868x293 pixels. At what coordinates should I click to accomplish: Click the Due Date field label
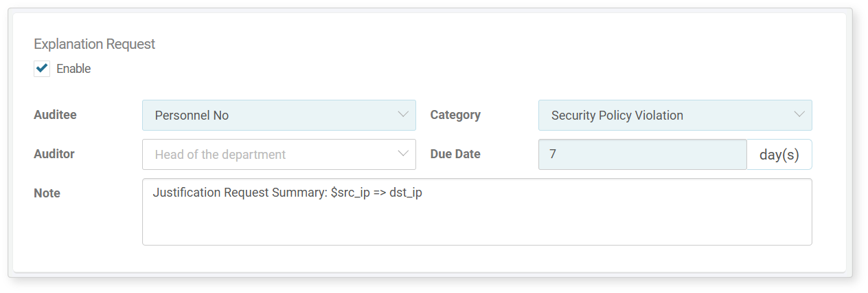point(455,154)
